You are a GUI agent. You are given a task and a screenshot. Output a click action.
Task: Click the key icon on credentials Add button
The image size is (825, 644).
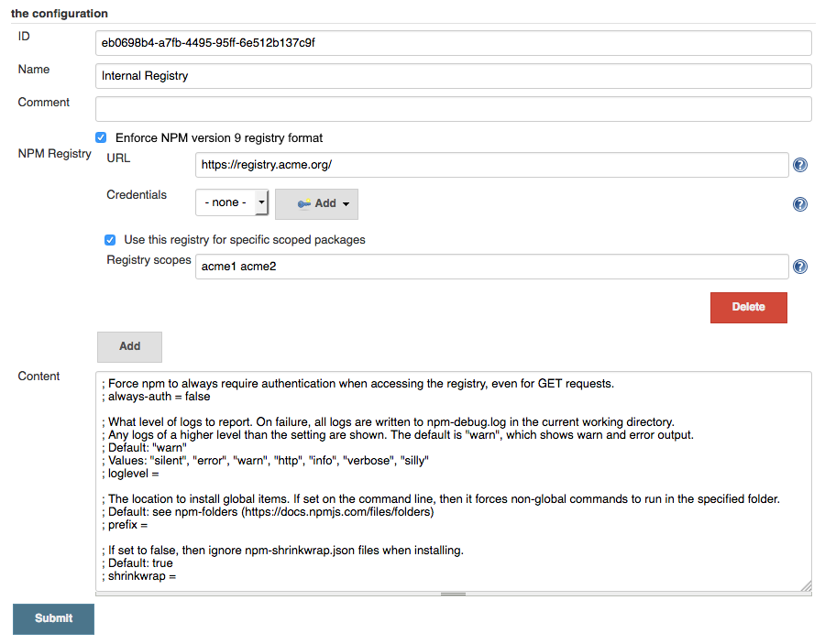pyautogui.click(x=303, y=204)
